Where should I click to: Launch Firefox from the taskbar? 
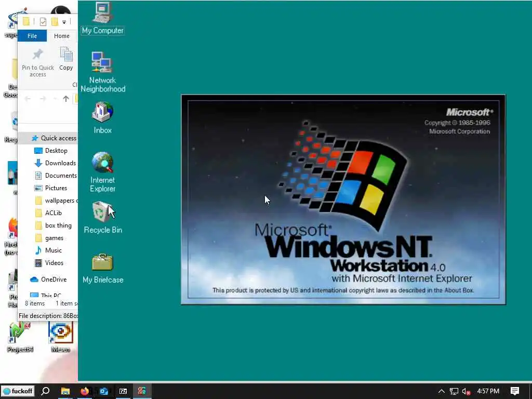85,391
